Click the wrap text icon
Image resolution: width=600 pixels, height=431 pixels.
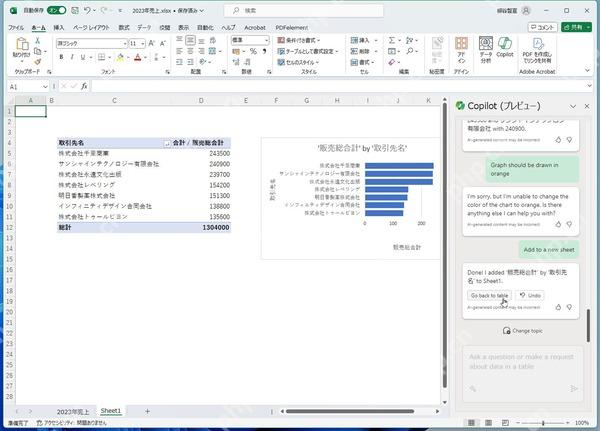click(x=213, y=40)
